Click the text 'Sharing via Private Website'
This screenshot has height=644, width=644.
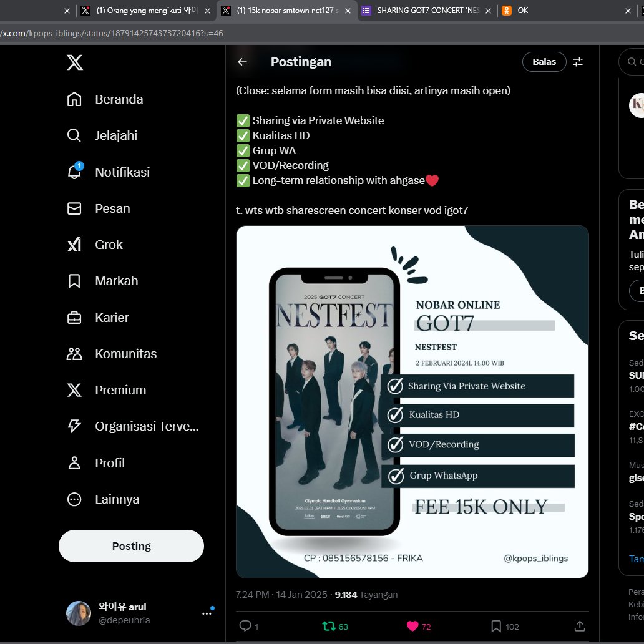pos(318,120)
